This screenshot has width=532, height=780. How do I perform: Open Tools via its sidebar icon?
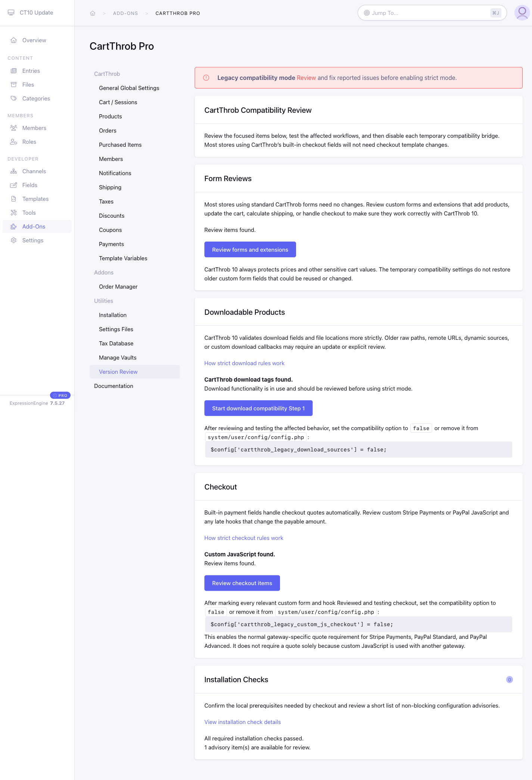tap(14, 213)
